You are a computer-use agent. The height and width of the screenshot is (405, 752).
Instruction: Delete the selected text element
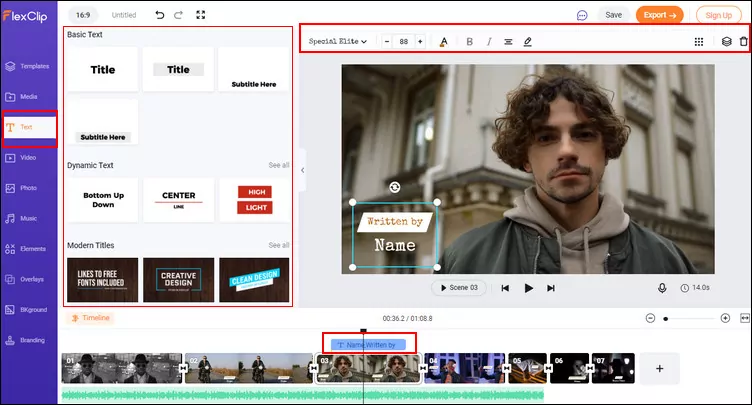743,42
